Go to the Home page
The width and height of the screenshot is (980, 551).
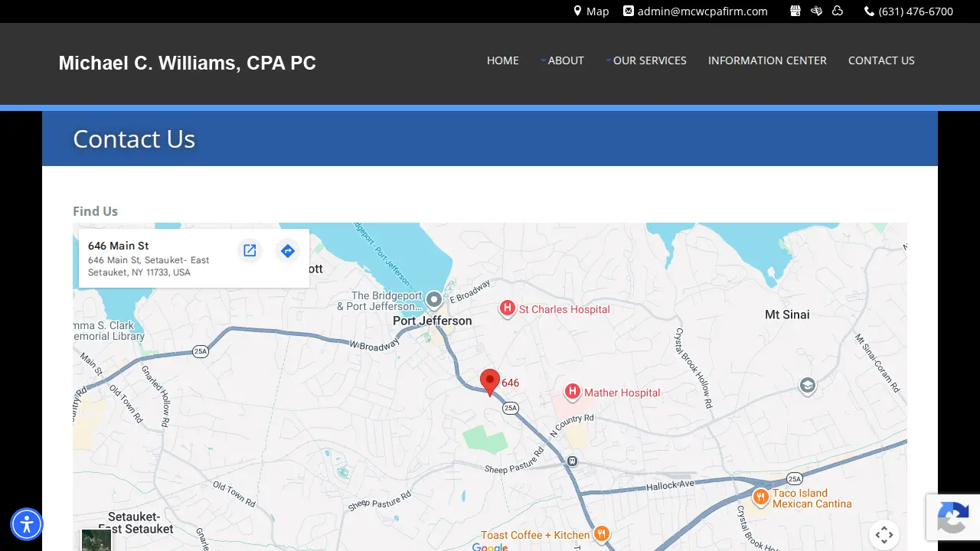tap(503, 60)
